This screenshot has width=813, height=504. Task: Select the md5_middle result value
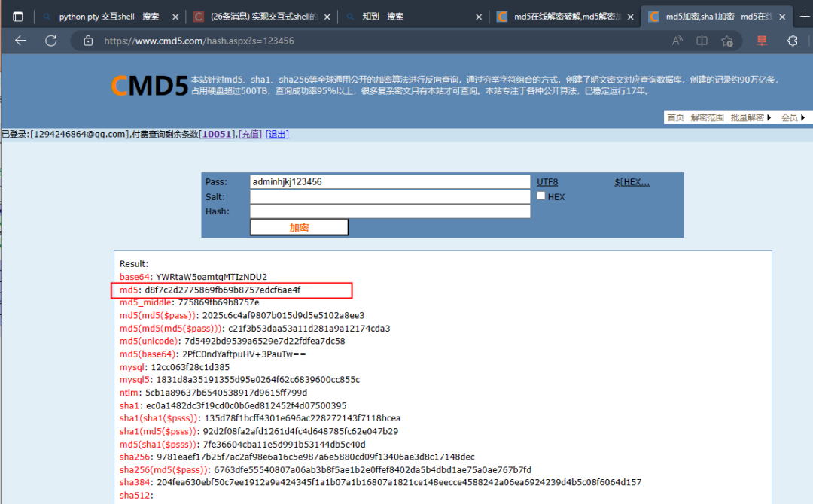(x=218, y=302)
